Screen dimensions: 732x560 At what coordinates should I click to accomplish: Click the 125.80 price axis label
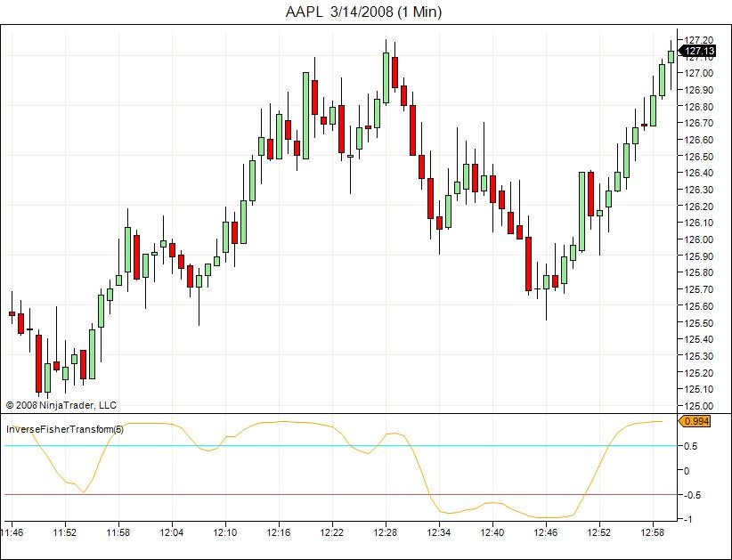[x=698, y=273]
